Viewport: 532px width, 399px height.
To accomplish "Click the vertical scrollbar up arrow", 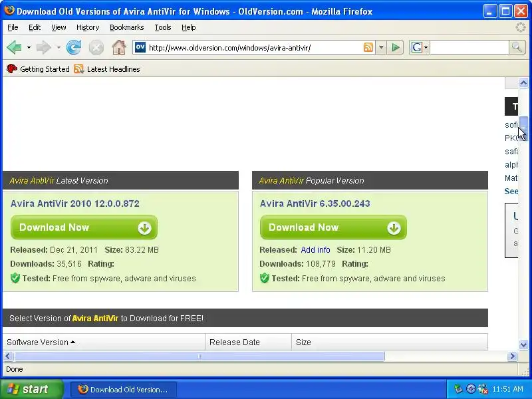I will 523,82.
